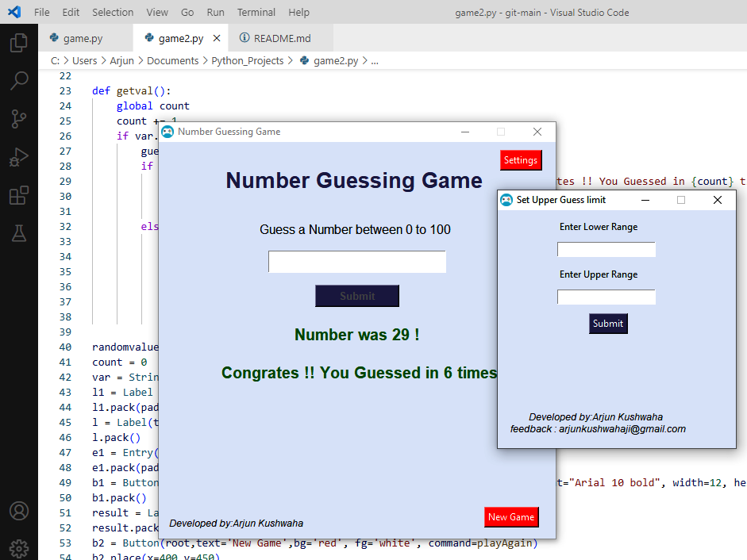Viewport: 747px width, 560px height.
Task: Show the Source Control panel
Action: pos(19,119)
